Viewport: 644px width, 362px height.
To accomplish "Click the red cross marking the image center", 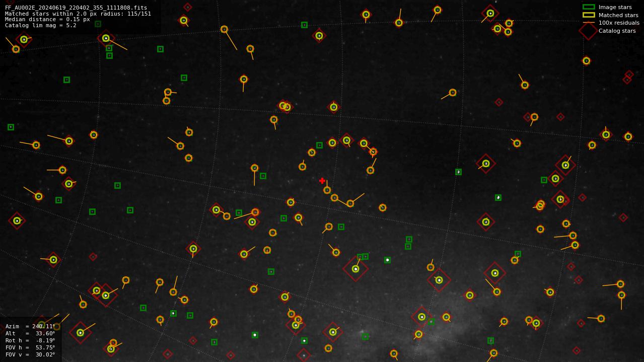I will pos(322,180).
